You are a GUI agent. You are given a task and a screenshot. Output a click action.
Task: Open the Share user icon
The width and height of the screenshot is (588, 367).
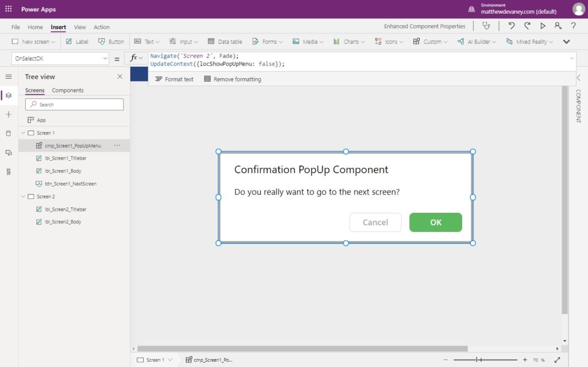[558, 26]
